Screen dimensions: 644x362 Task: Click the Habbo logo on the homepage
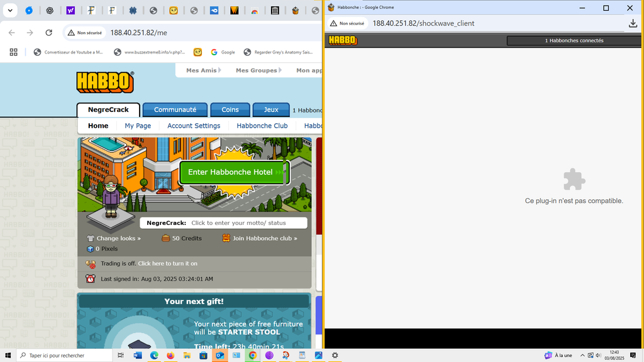105,82
